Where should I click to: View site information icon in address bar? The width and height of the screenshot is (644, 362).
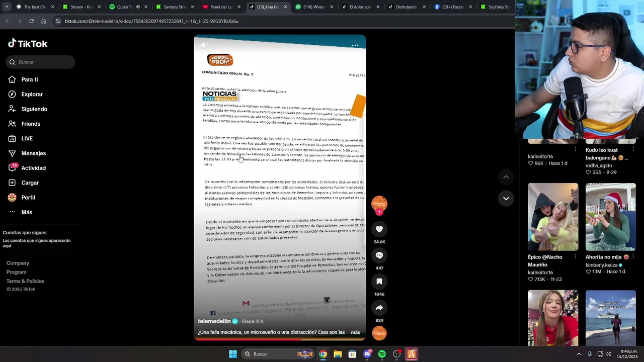tap(58, 21)
